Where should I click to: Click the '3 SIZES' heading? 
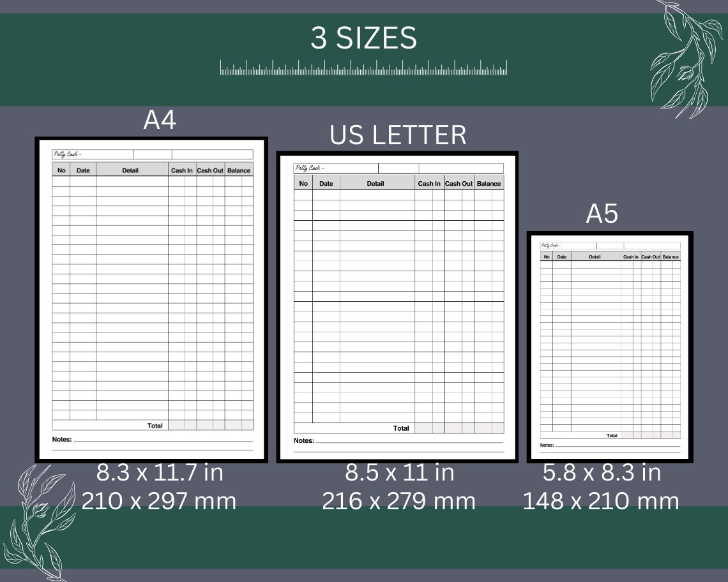click(363, 38)
